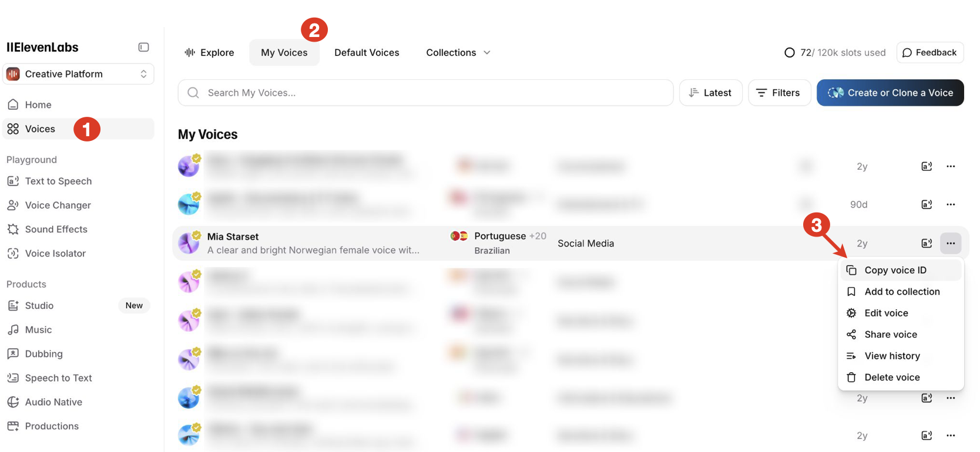Click the copy icon beside Copy voice ID
The height and width of the screenshot is (452, 980).
[851, 270]
